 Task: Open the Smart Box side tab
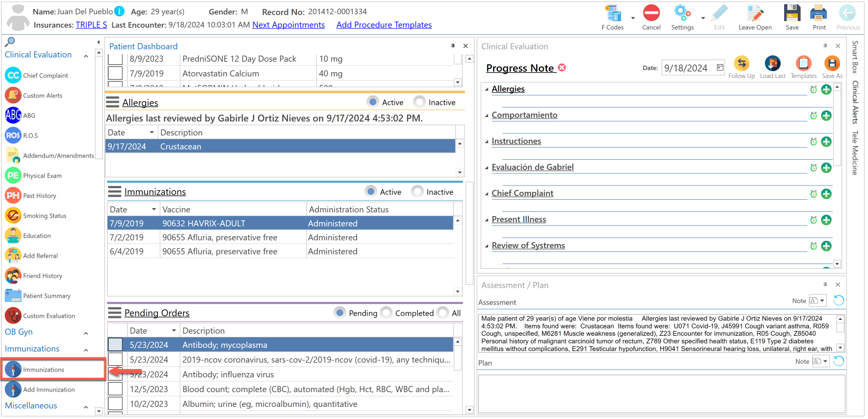click(x=855, y=57)
